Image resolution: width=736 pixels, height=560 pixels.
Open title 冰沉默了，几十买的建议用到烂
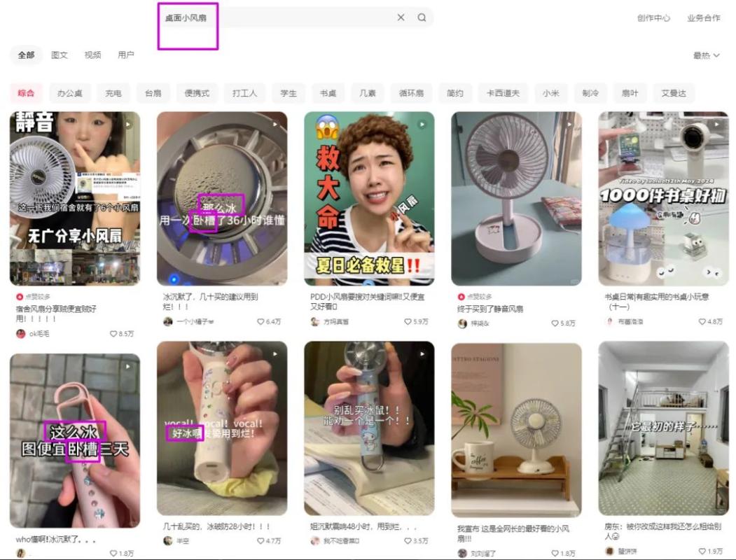tap(210, 301)
